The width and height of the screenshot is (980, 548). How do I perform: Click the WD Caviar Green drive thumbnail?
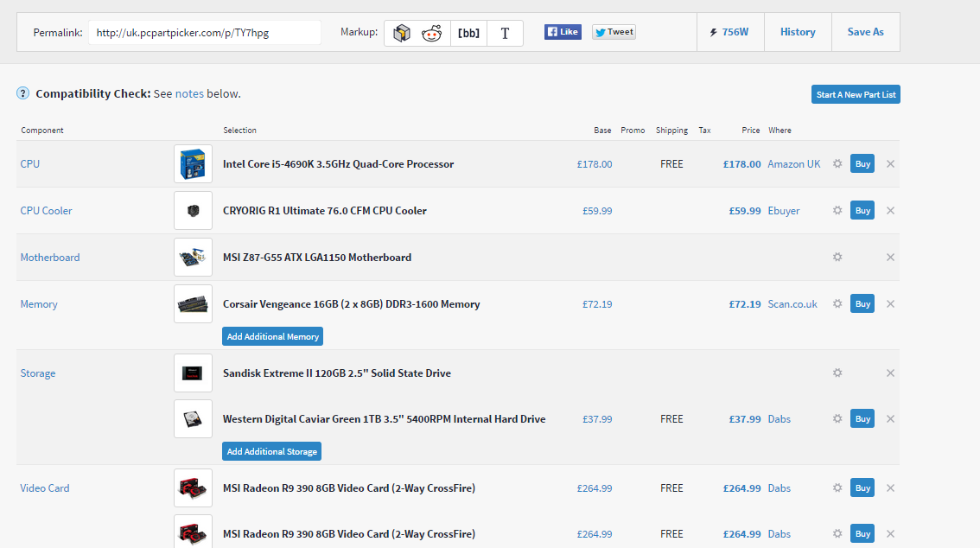click(193, 418)
